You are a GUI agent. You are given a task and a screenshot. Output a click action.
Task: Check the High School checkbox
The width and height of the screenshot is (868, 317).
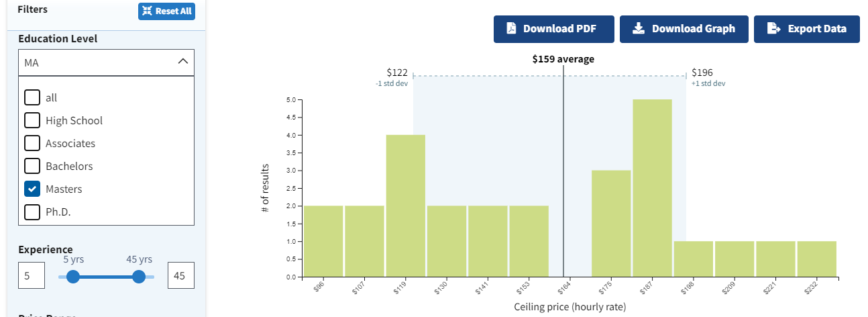(x=32, y=121)
